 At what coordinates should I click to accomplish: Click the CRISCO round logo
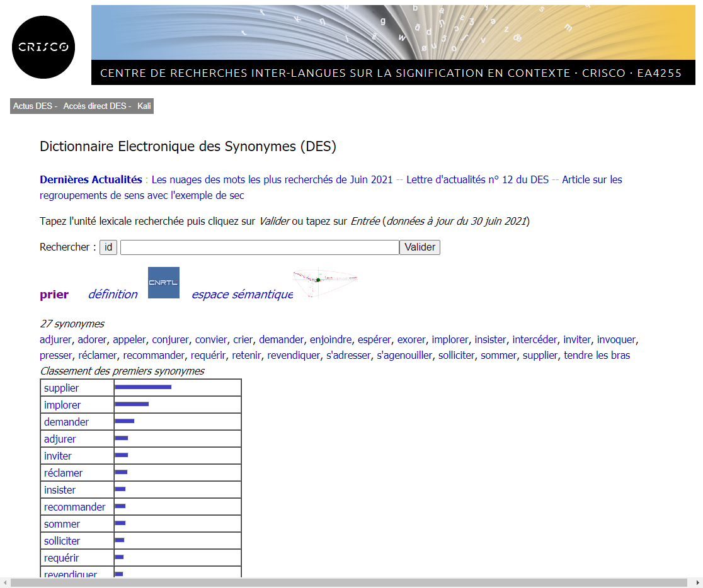click(x=43, y=47)
